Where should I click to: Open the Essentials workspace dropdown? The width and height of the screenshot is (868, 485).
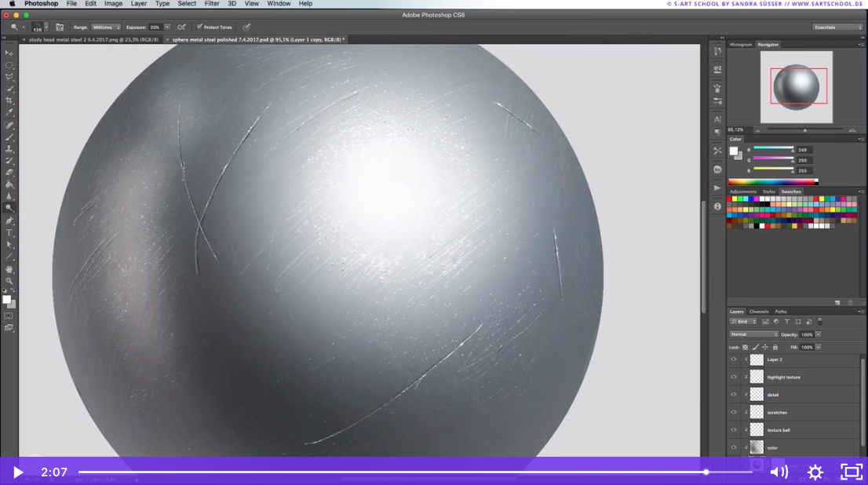[837, 27]
